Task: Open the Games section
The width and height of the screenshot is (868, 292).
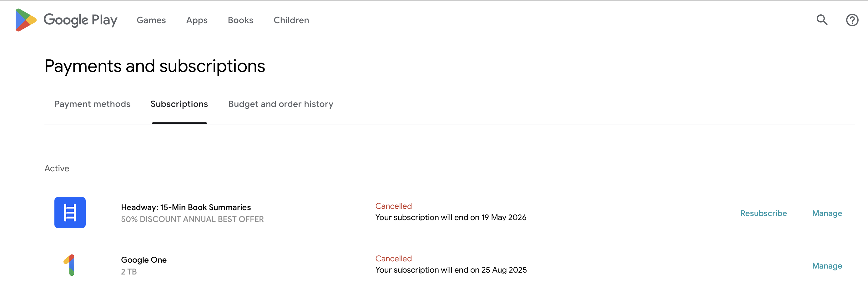Action: [151, 20]
